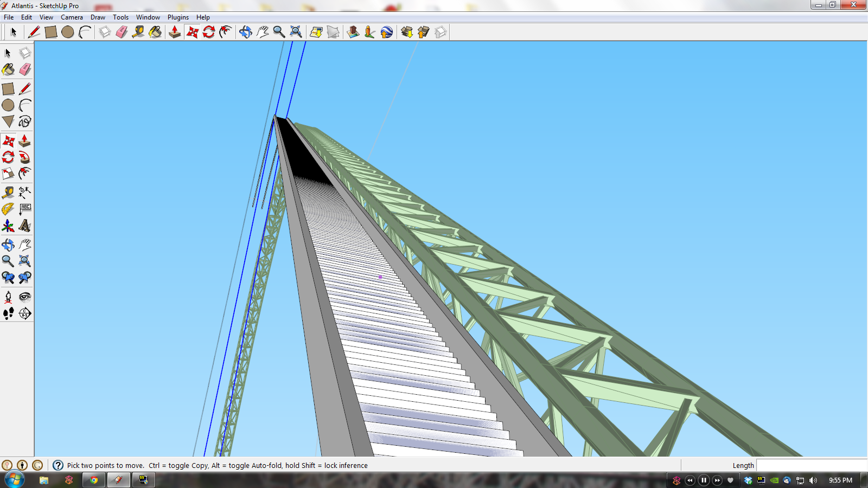Click into the Length measurement input box
Image resolution: width=868 pixels, height=488 pixels.
pos(812,465)
